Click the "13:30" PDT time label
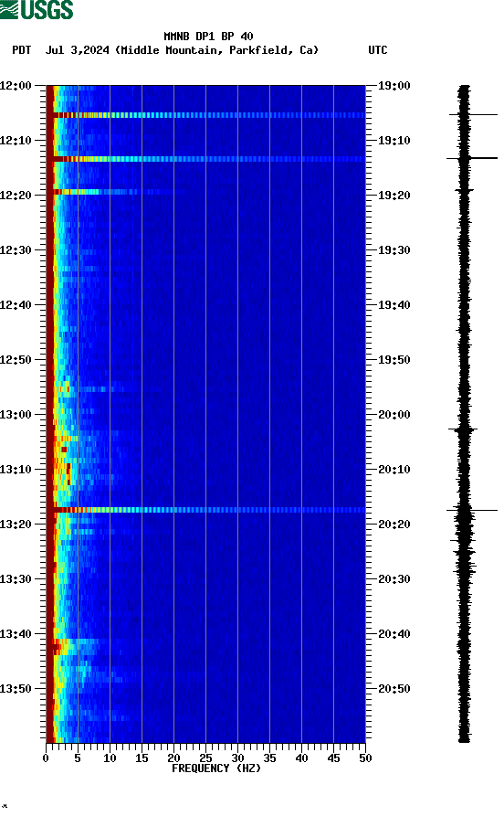Viewport: 504px width, 816px height. coord(16,579)
